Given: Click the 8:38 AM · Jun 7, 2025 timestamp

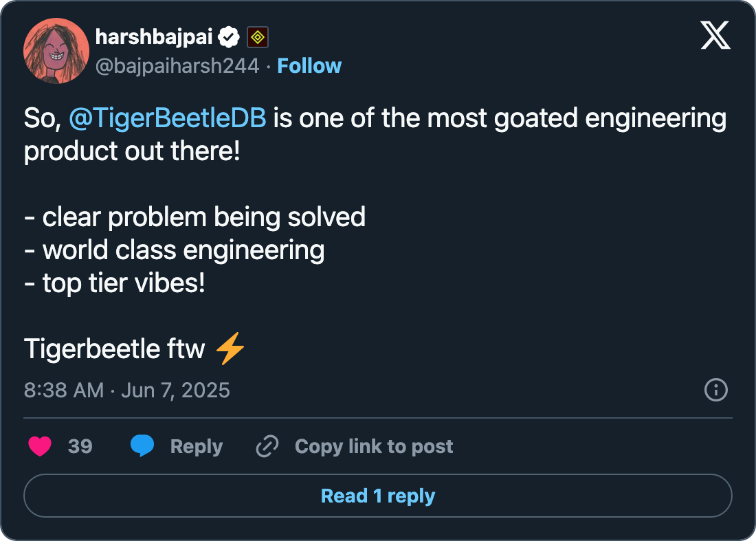Looking at the screenshot, I should 127,390.
